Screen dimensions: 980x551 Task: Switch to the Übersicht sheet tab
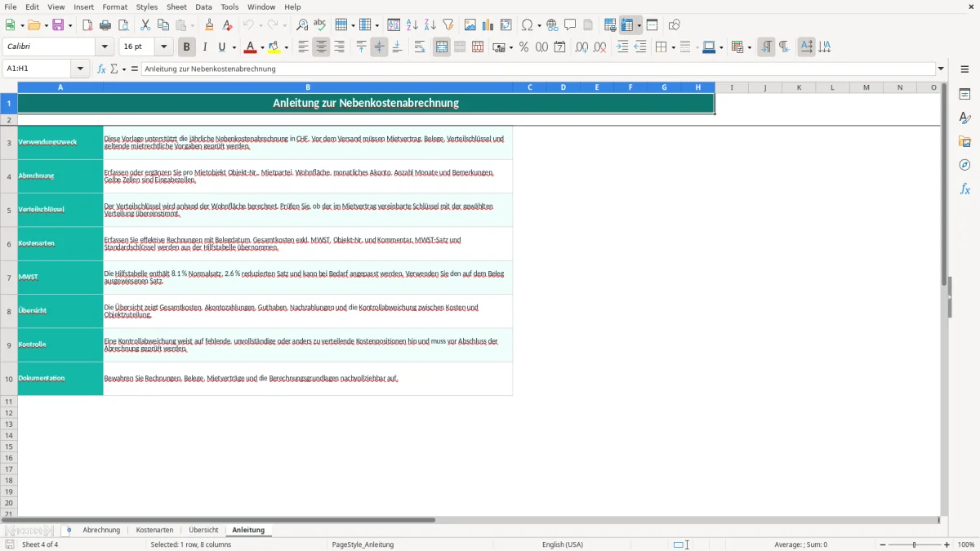[x=203, y=531]
